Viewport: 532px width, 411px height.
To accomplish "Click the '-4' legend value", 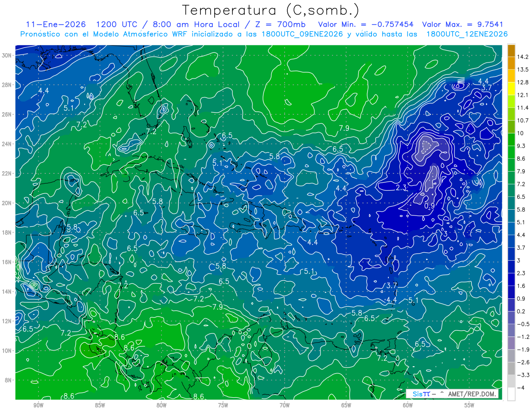I will (x=522, y=388).
